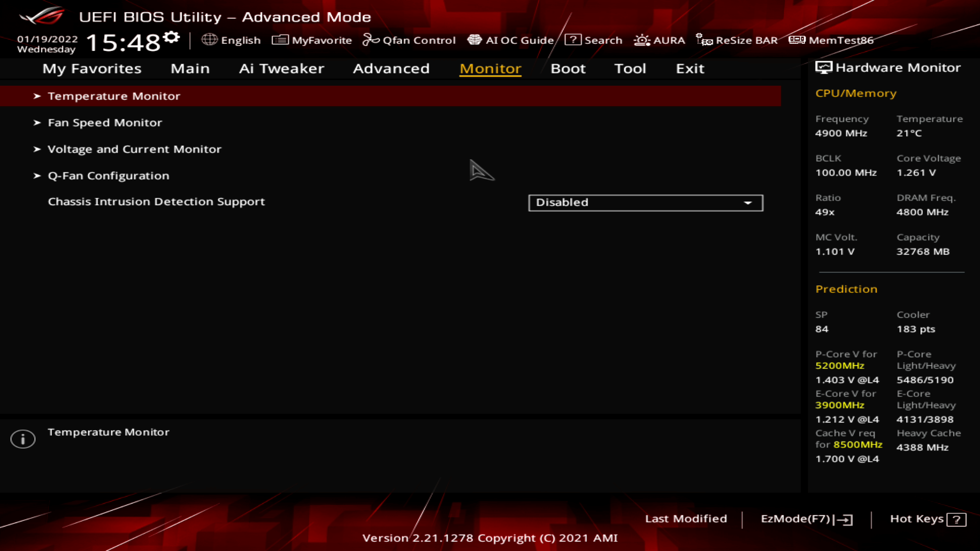Enable EzMode view
The width and height of the screenshot is (980, 551).
point(805,518)
